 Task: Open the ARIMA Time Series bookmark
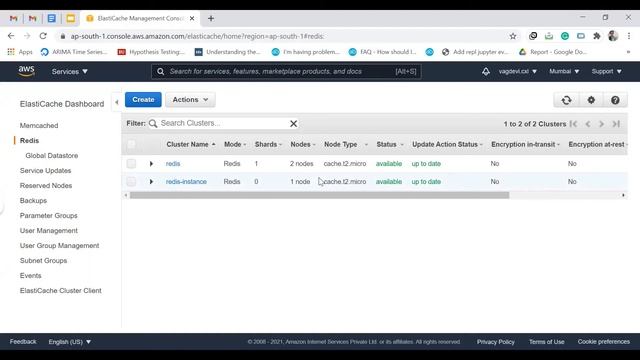tap(74, 52)
